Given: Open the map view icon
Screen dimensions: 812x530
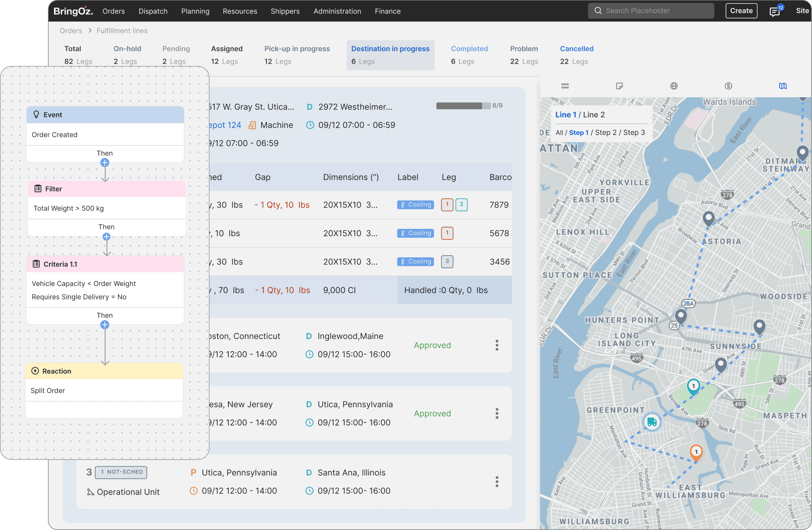Looking at the screenshot, I should click(783, 86).
